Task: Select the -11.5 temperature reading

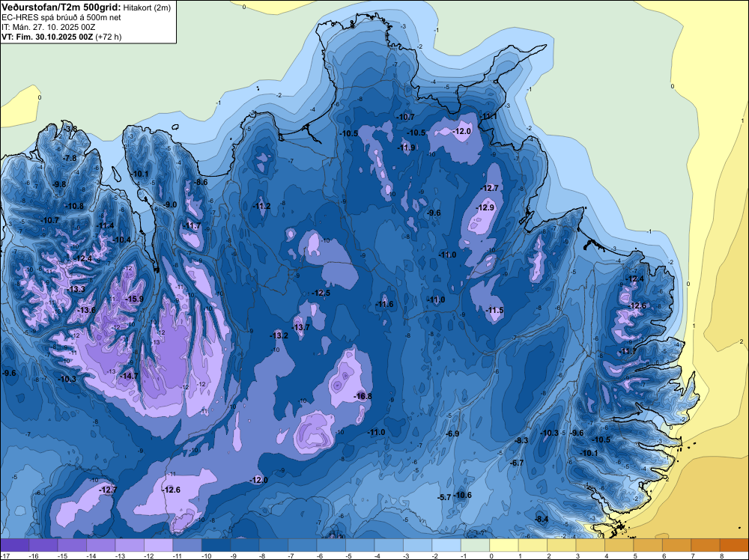Action: 495,310
